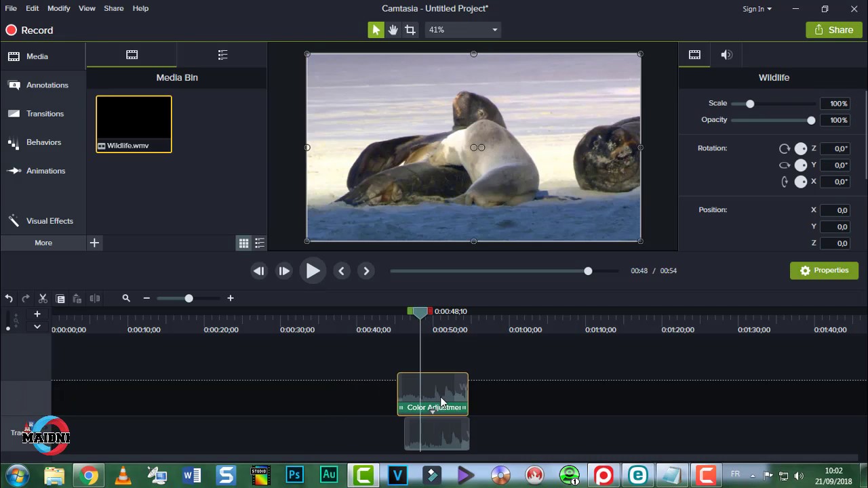The width and height of the screenshot is (868, 488).
Task: Switch Media Bin to thumbnail grid view
Action: 243,243
